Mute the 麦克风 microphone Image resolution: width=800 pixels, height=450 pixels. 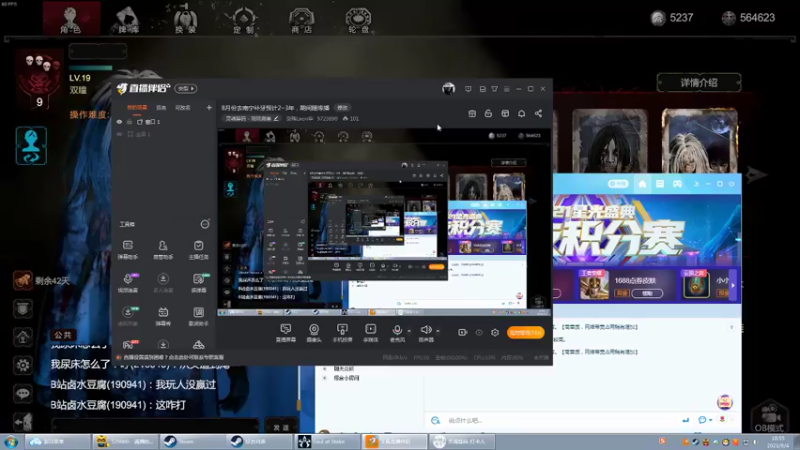click(397, 333)
